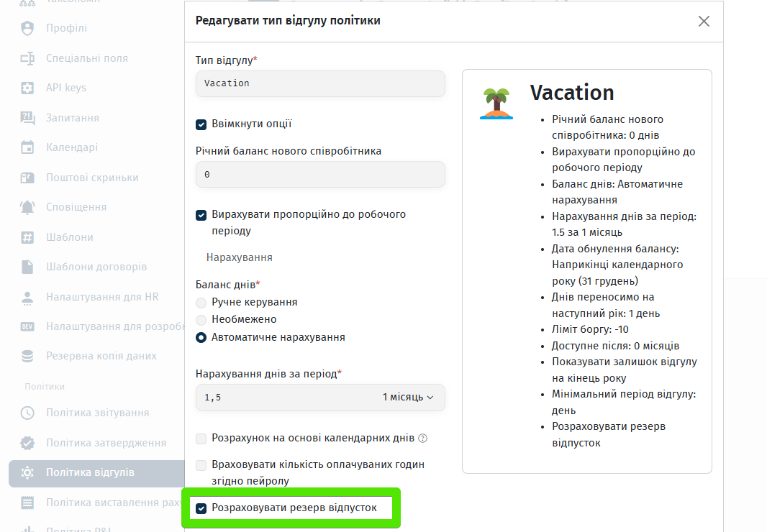Click the Data backup database icon
This screenshot has width=767, height=532.
click(27, 356)
